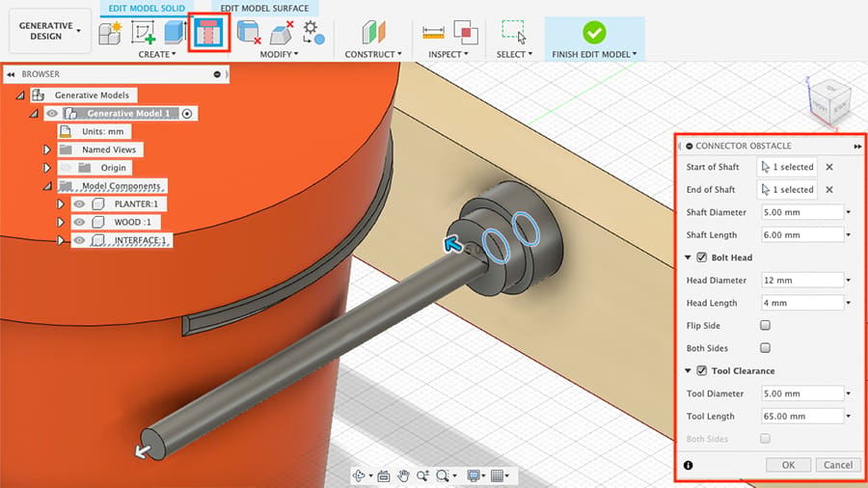The height and width of the screenshot is (488, 868).
Task: Open Shaft Diameter dropdown arrow
Action: (x=848, y=212)
